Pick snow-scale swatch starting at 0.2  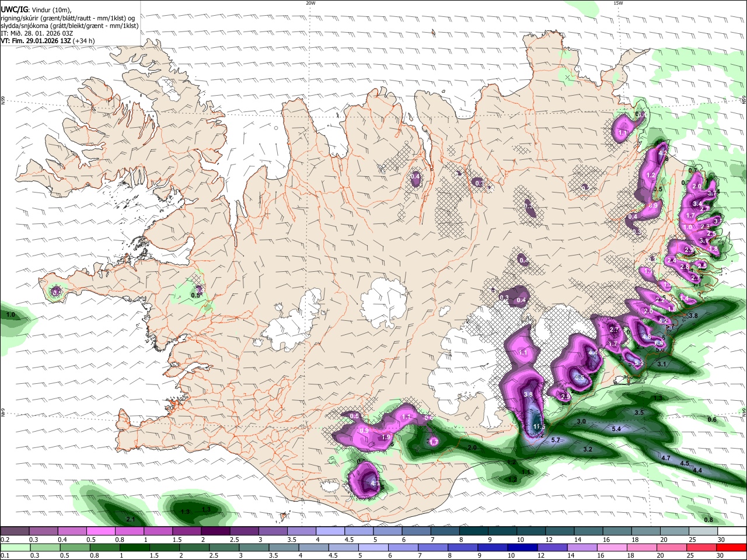[x=15, y=531]
